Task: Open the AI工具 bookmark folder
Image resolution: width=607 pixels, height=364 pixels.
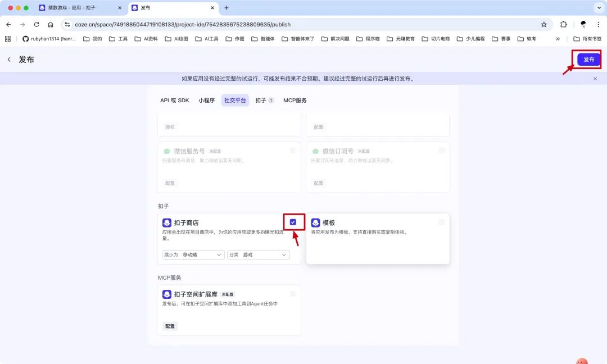Action: tap(207, 39)
